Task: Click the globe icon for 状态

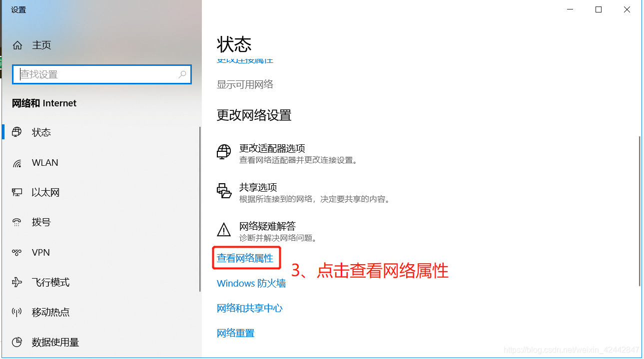Action: pos(17,132)
